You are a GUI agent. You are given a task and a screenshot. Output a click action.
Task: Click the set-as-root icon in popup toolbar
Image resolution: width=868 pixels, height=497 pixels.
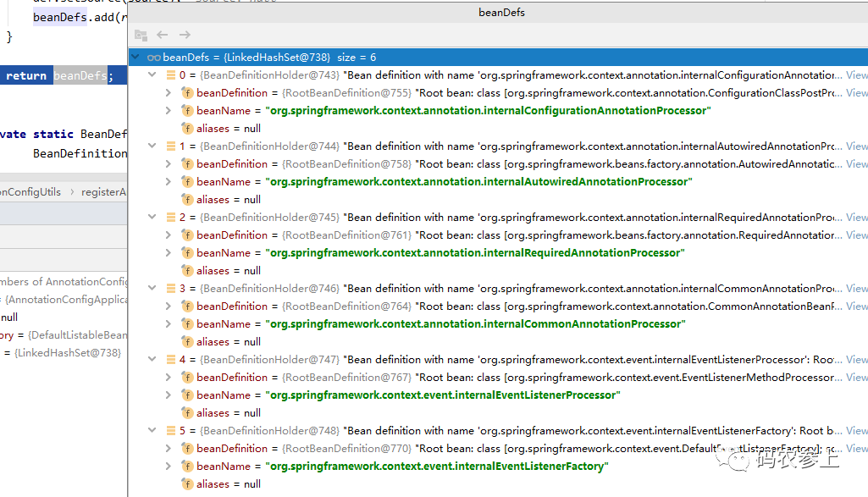point(141,36)
